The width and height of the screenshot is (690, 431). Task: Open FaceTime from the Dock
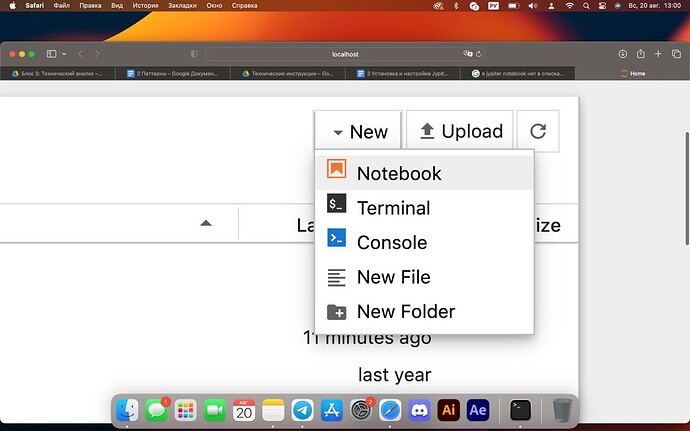click(215, 410)
